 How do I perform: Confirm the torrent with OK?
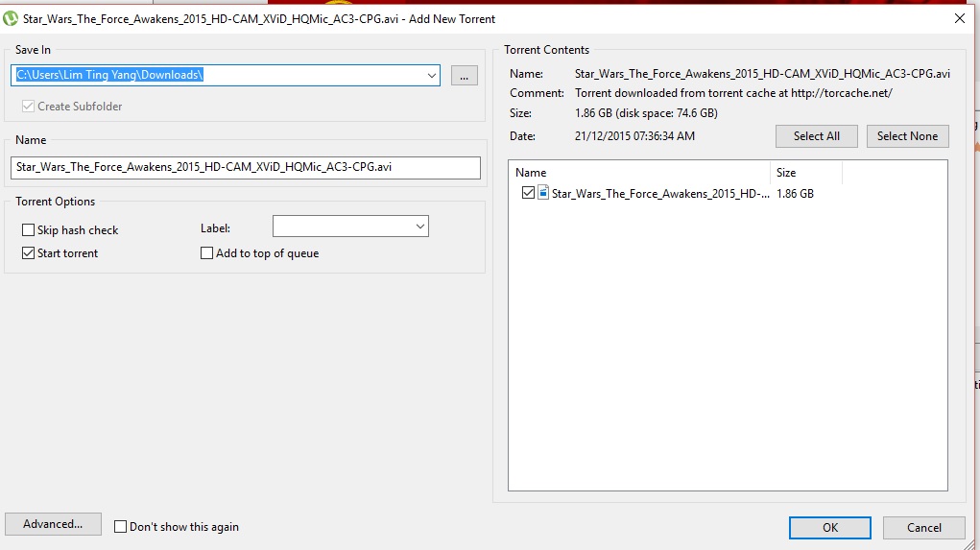point(830,528)
